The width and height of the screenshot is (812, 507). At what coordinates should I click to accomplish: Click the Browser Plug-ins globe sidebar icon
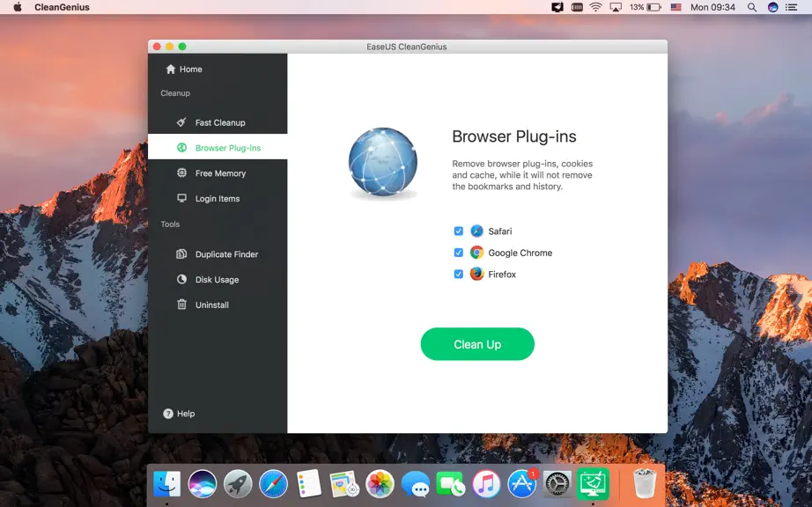181,148
